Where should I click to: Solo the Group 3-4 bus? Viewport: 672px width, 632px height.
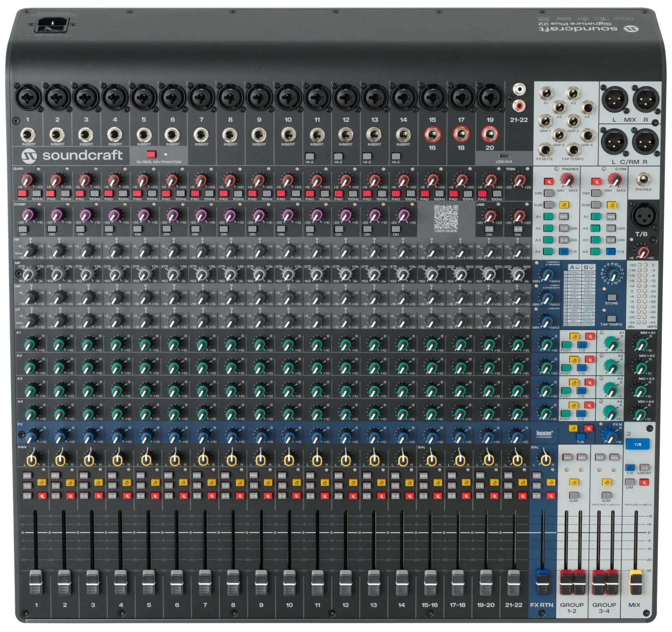click(x=606, y=483)
